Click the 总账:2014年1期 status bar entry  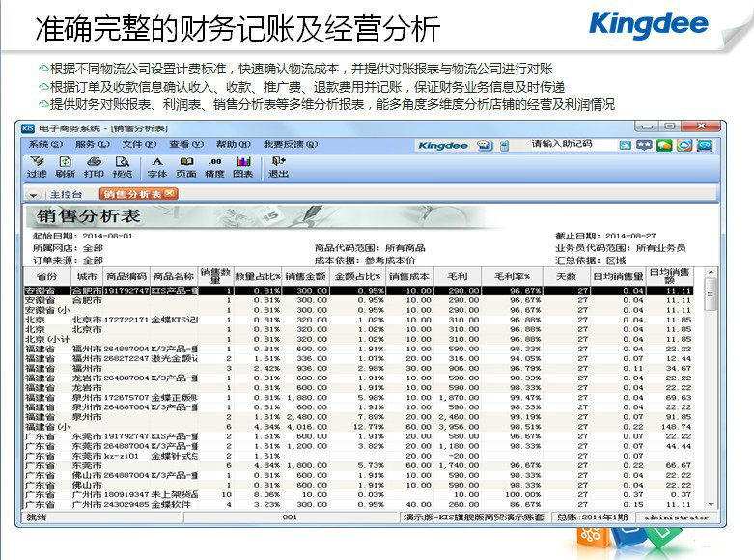(592, 518)
